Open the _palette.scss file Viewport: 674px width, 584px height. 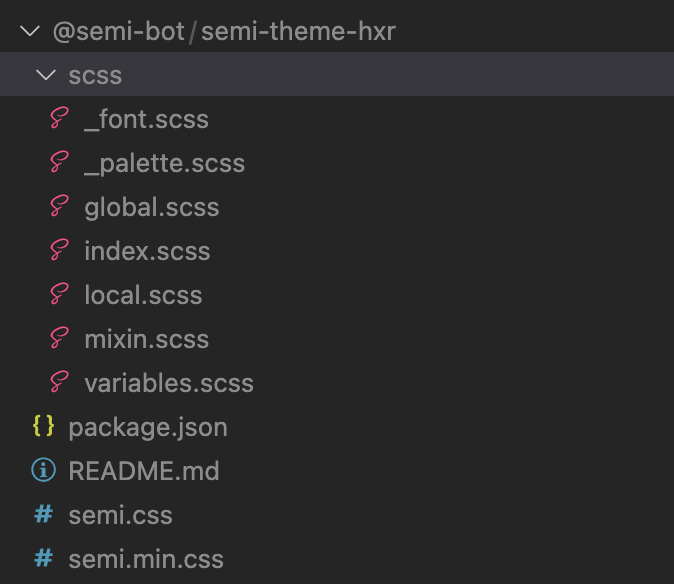(x=165, y=164)
